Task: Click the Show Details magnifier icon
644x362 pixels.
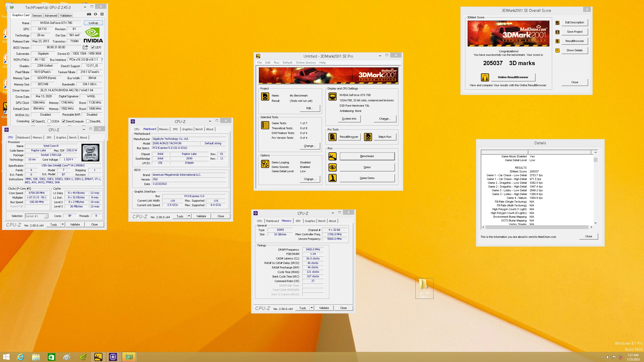Action: (557, 51)
